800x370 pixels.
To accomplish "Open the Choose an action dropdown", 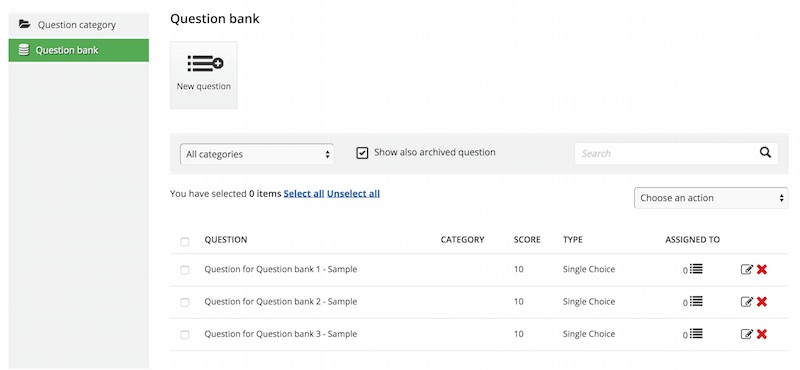I will coord(711,198).
